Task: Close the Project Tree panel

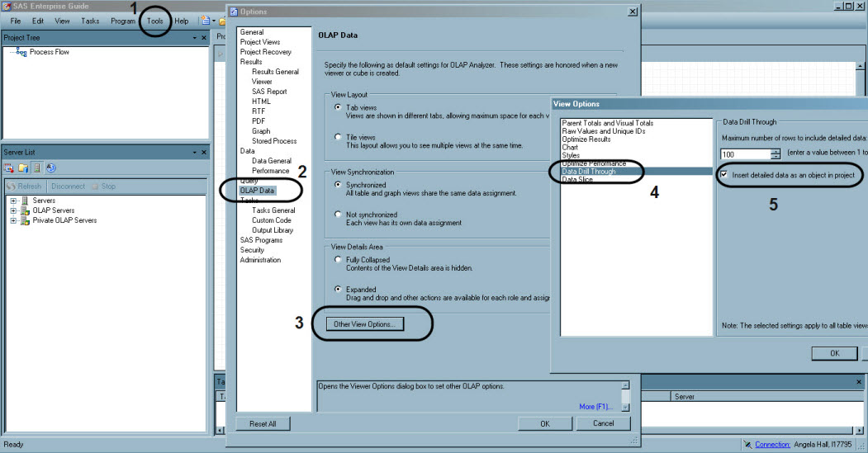Action: [x=204, y=38]
